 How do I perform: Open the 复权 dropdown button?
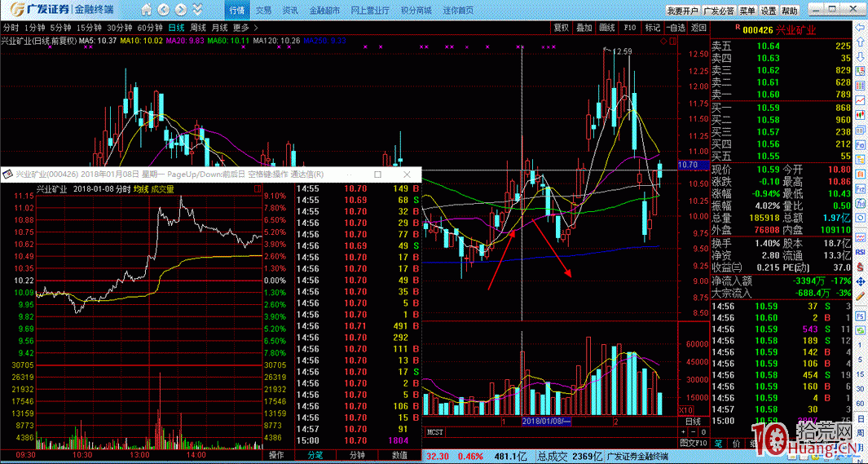[562, 28]
